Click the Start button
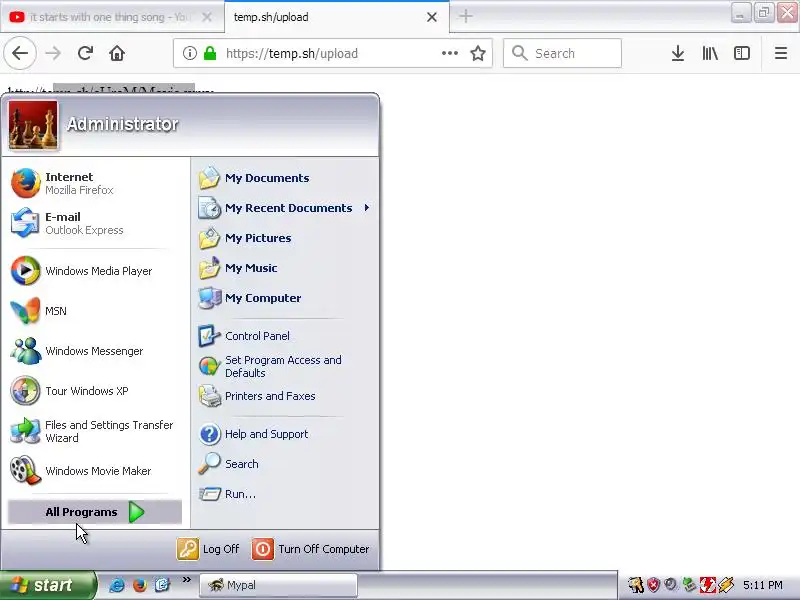This screenshot has width=800, height=600. (48, 585)
